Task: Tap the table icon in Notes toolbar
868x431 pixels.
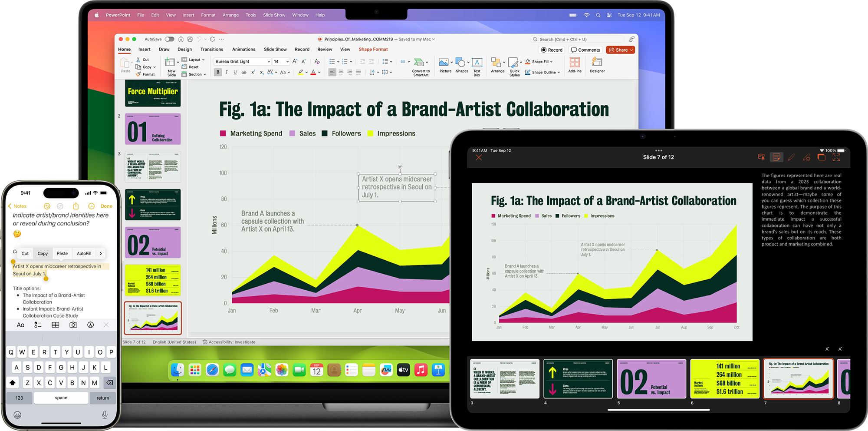Action: click(56, 325)
